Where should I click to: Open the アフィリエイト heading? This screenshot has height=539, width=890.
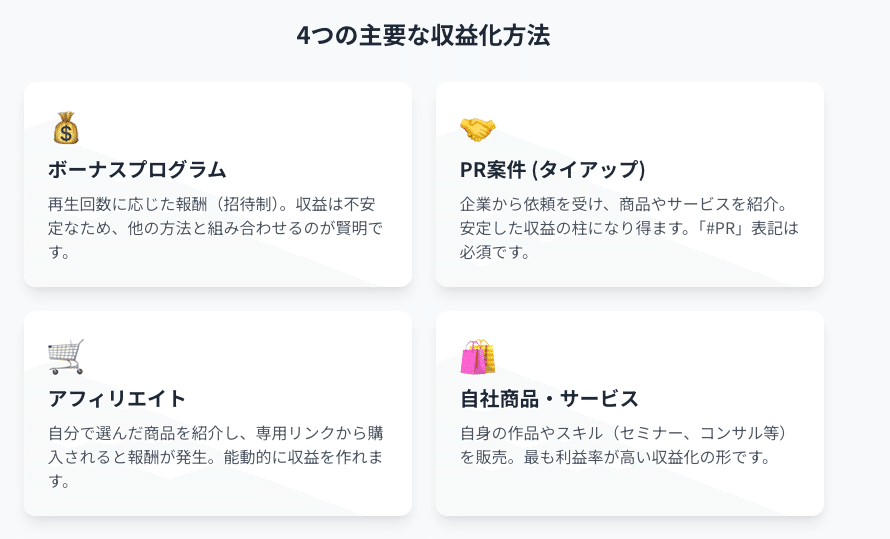pyautogui.click(x=117, y=398)
